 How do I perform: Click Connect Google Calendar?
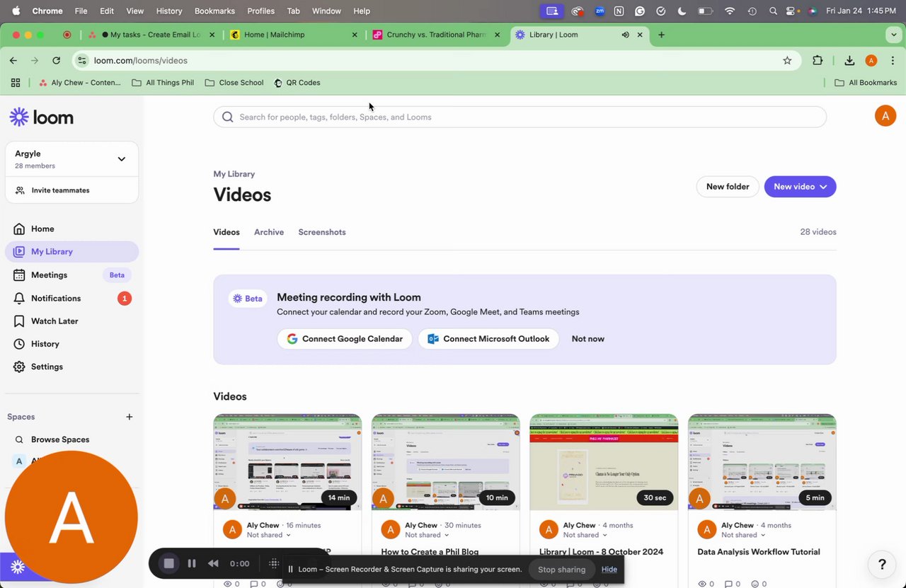click(345, 339)
